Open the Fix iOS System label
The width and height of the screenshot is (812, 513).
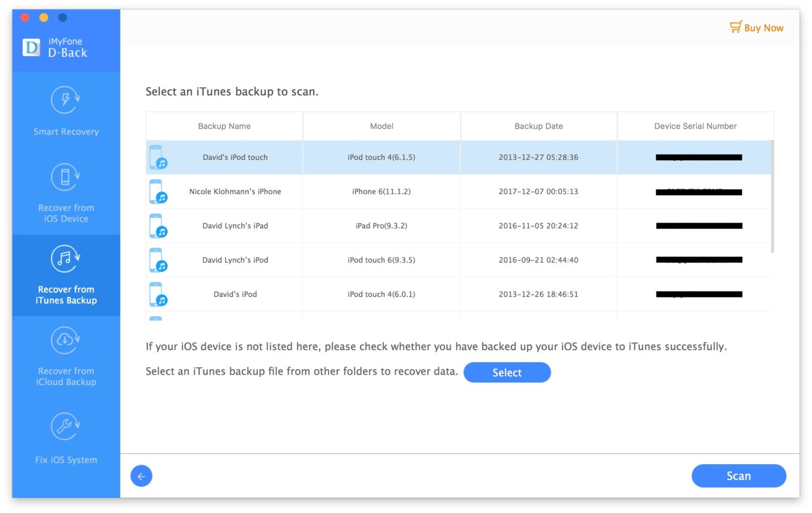[x=66, y=460]
